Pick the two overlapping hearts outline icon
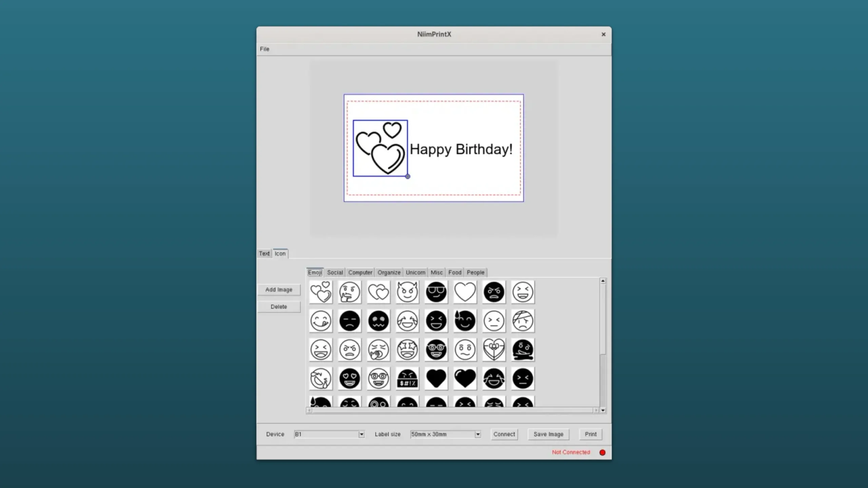Viewport: 868px width, 488px height. coord(378,292)
